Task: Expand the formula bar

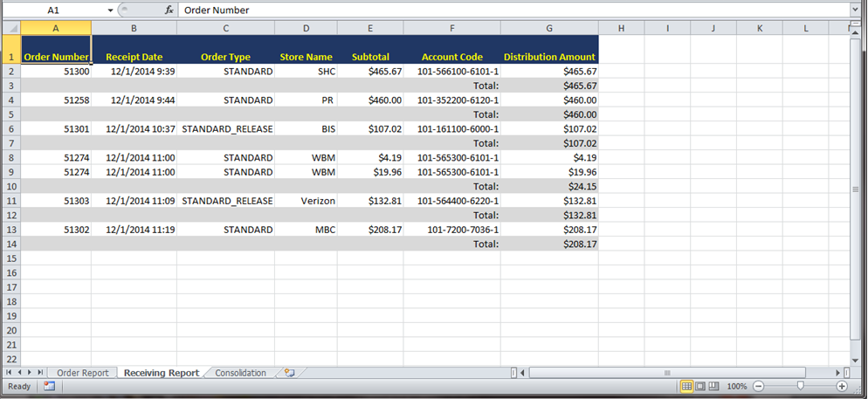Action: click(854, 10)
